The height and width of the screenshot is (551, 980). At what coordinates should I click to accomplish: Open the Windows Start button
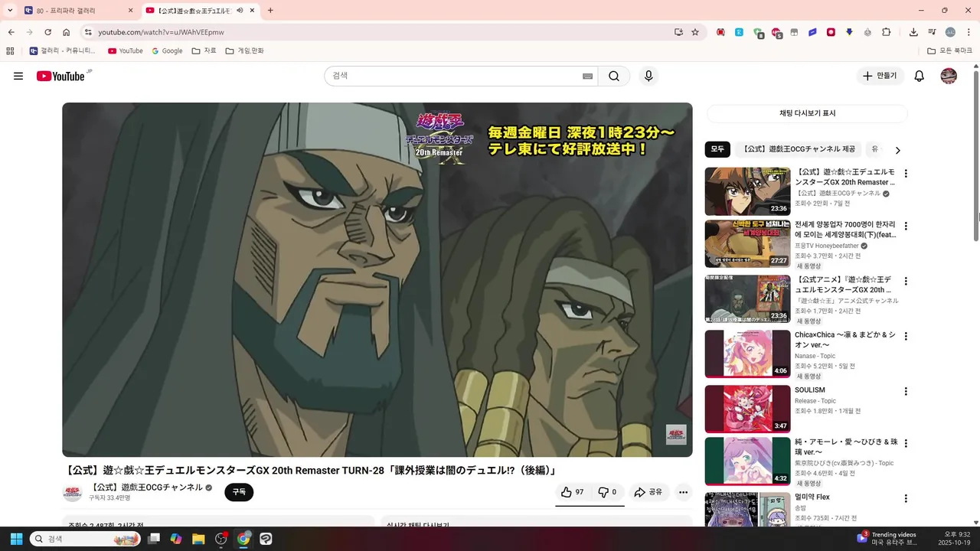point(16,539)
